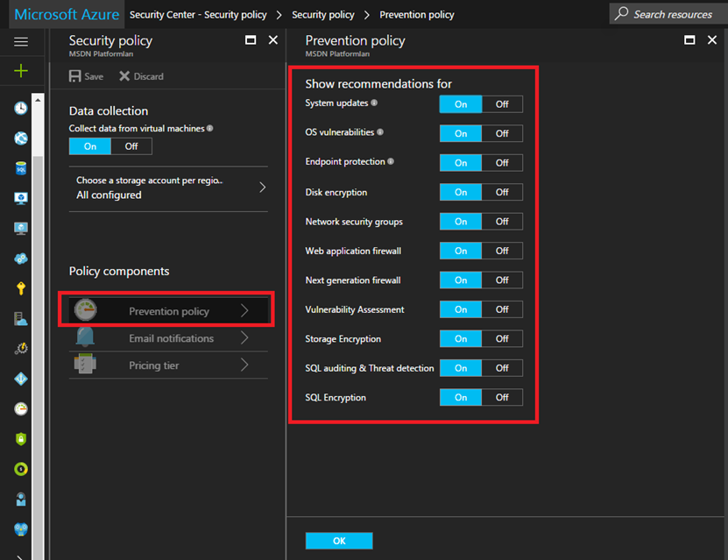Open the Pricing tier component
The height and width of the screenshot is (560, 728).
coord(168,365)
